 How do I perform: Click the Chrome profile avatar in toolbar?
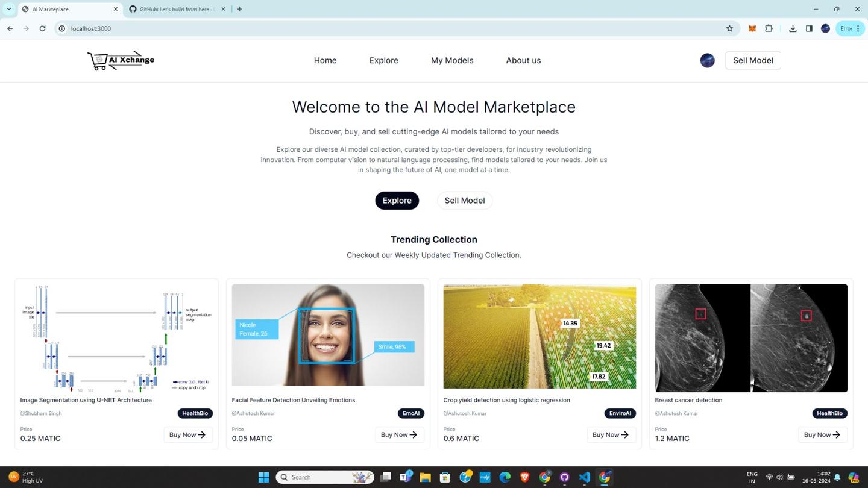tap(825, 28)
